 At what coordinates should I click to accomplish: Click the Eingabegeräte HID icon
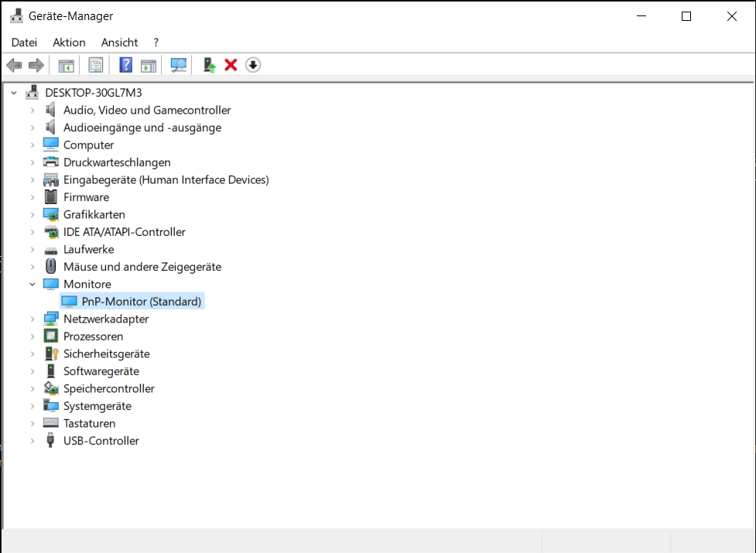pyautogui.click(x=50, y=179)
